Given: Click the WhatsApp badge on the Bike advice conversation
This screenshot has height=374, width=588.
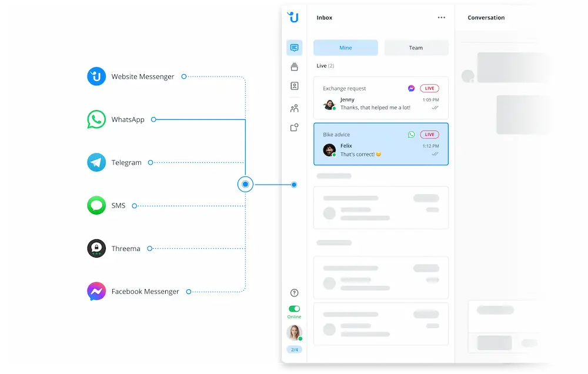Looking at the screenshot, I should tap(410, 134).
